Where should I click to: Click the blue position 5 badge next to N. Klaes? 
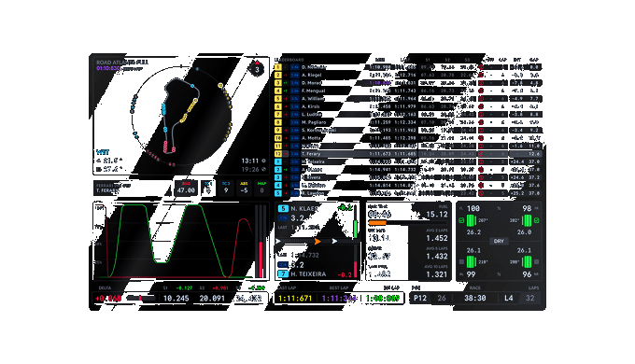click(x=283, y=209)
